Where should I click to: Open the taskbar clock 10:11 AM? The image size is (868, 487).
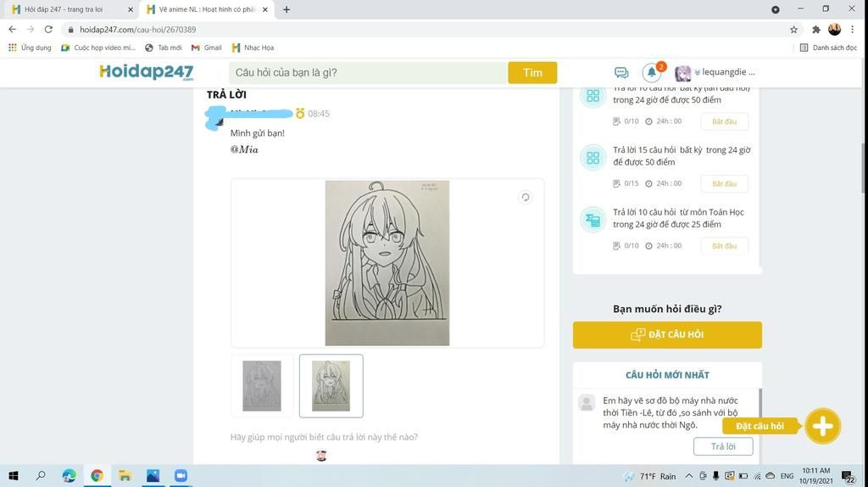pos(816,475)
